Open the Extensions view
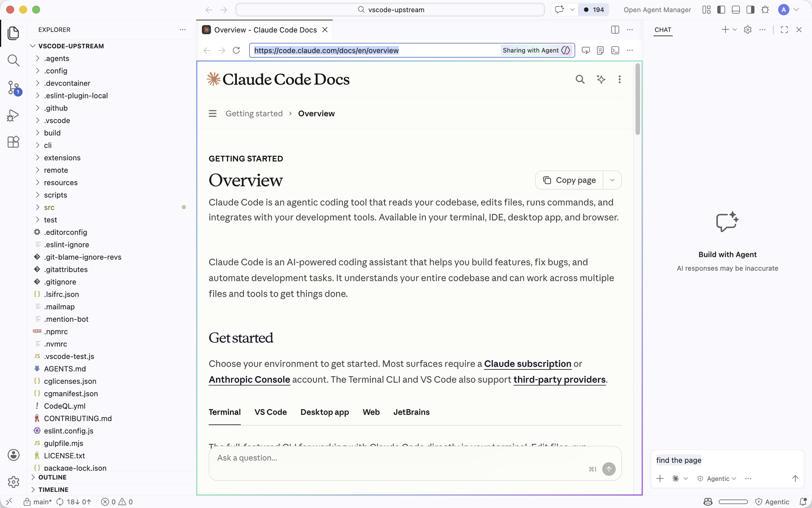Image resolution: width=812 pixels, height=508 pixels. (x=13, y=142)
